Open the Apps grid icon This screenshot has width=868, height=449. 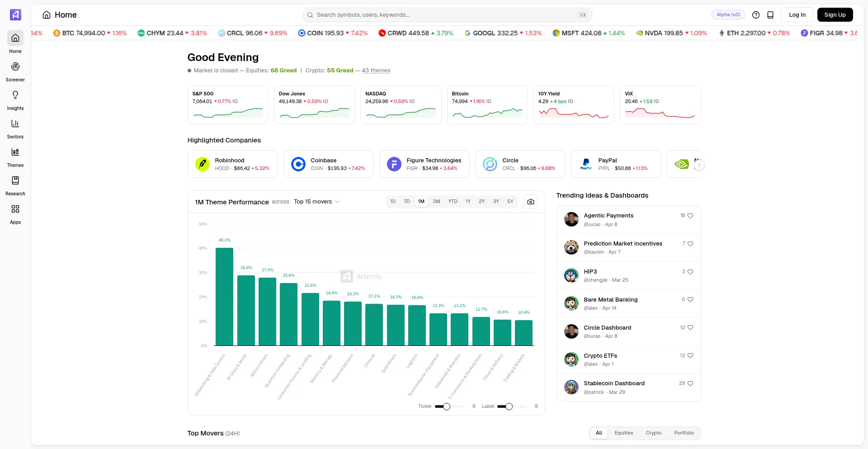15,209
